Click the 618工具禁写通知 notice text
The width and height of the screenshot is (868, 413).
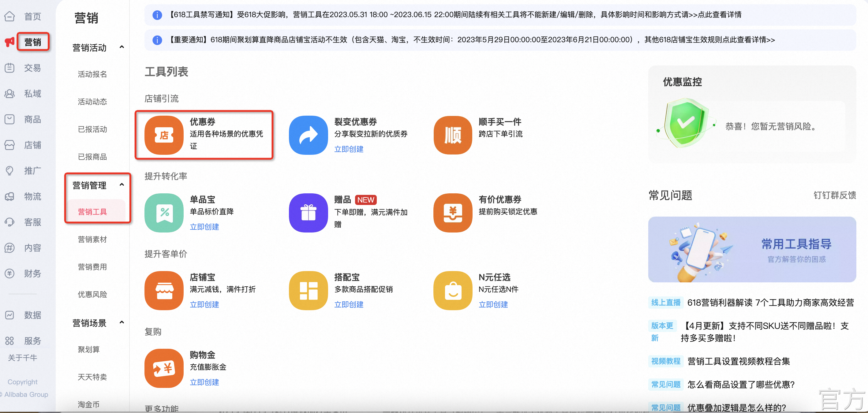pyautogui.click(x=454, y=15)
